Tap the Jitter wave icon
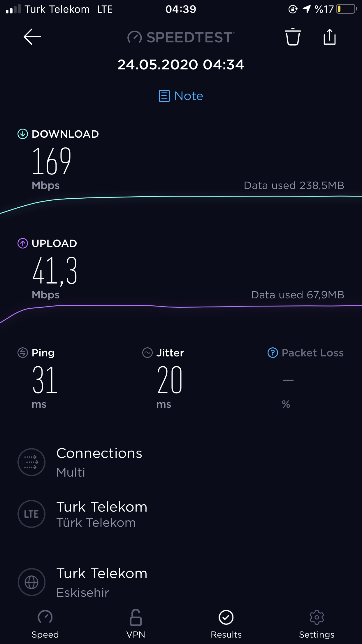The image size is (362, 644). pyautogui.click(x=147, y=353)
